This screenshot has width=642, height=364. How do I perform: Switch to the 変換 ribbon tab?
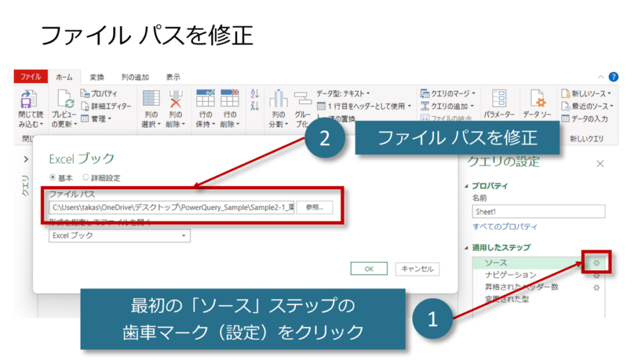click(x=97, y=77)
